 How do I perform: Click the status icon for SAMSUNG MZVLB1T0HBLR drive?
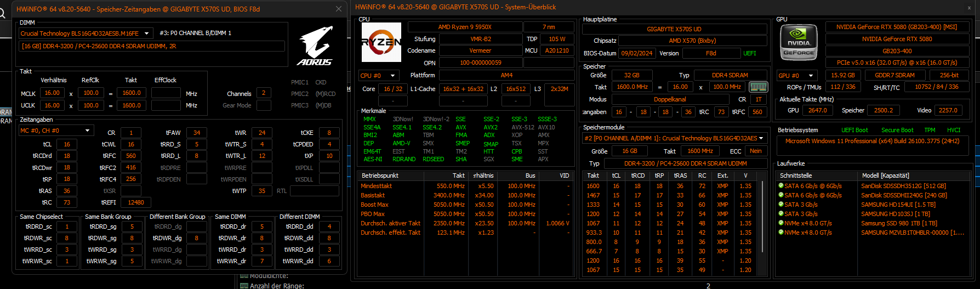[x=780, y=233]
